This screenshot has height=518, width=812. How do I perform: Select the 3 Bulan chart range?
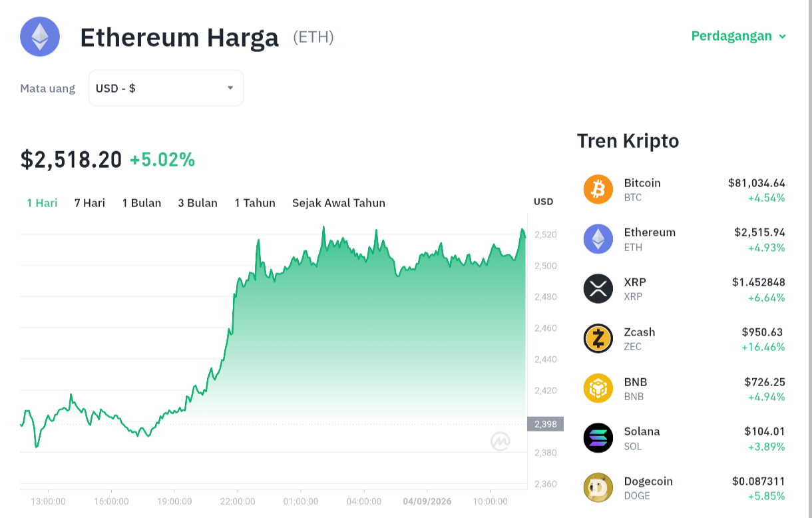point(198,203)
